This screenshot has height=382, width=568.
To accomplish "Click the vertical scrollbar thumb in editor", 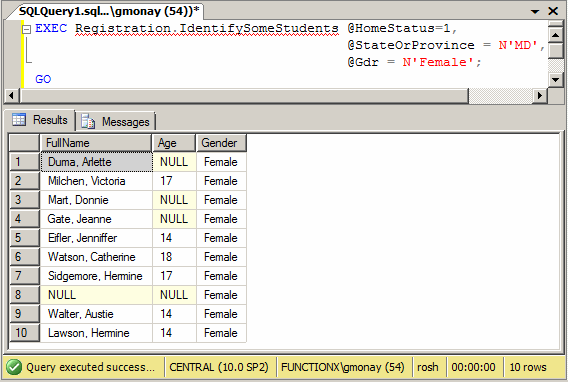I will [555, 51].
